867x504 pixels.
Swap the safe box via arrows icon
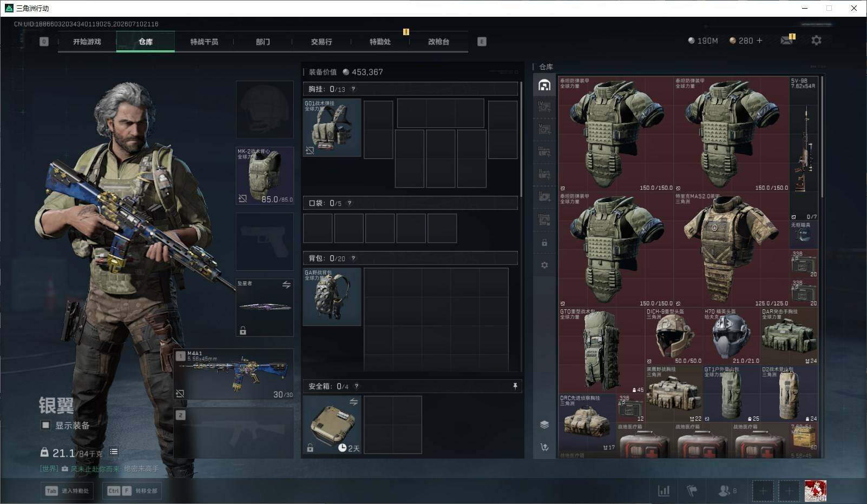click(x=353, y=402)
